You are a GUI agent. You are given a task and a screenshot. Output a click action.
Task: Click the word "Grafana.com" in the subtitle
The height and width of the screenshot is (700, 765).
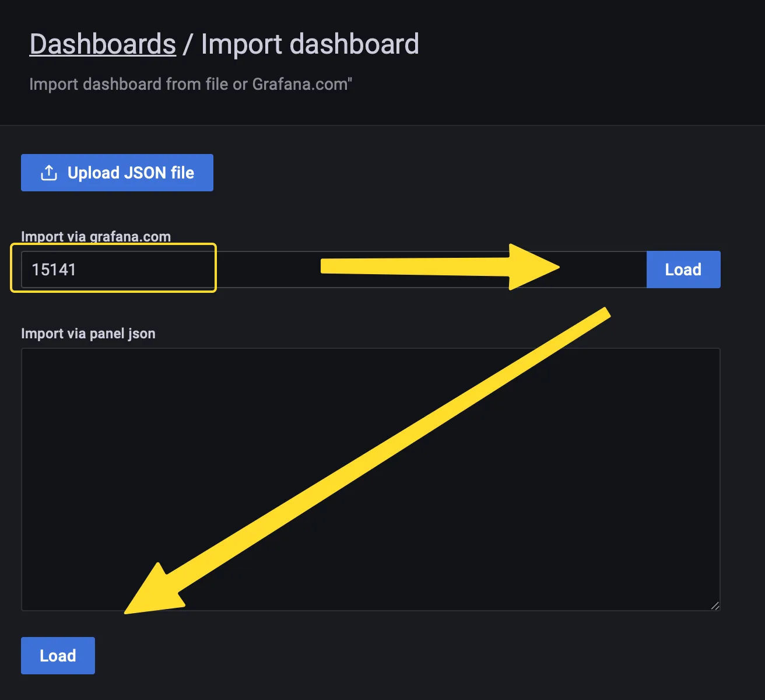pyautogui.click(x=299, y=84)
